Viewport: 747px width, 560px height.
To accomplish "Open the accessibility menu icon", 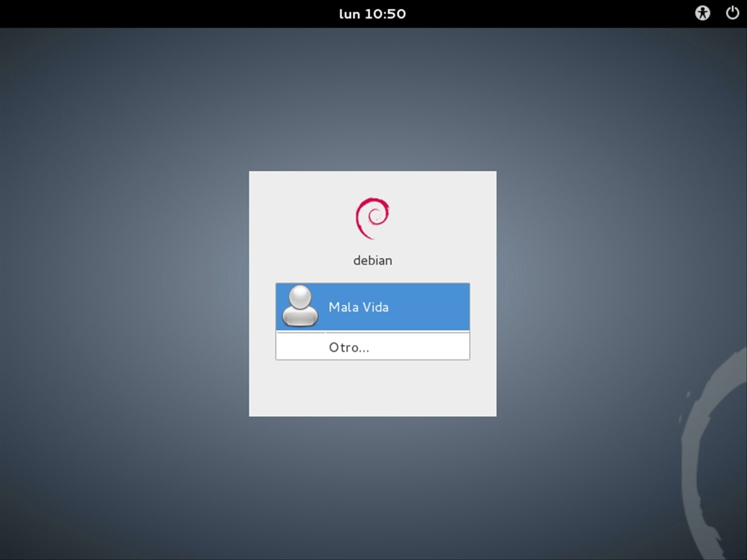I will pos(702,13).
